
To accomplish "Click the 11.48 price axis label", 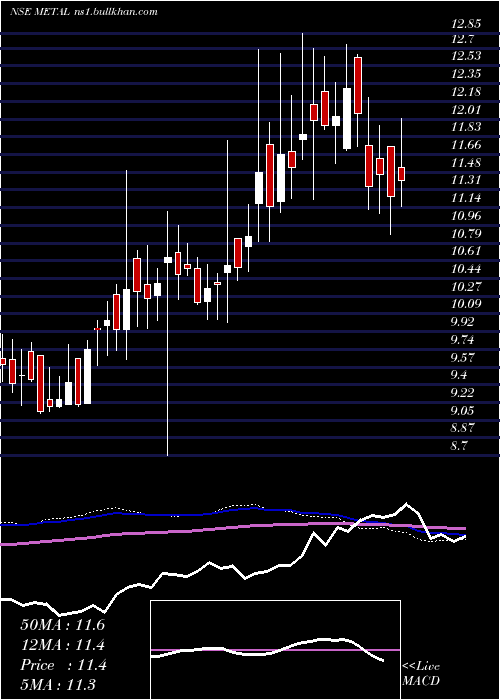I will [x=467, y=163].
